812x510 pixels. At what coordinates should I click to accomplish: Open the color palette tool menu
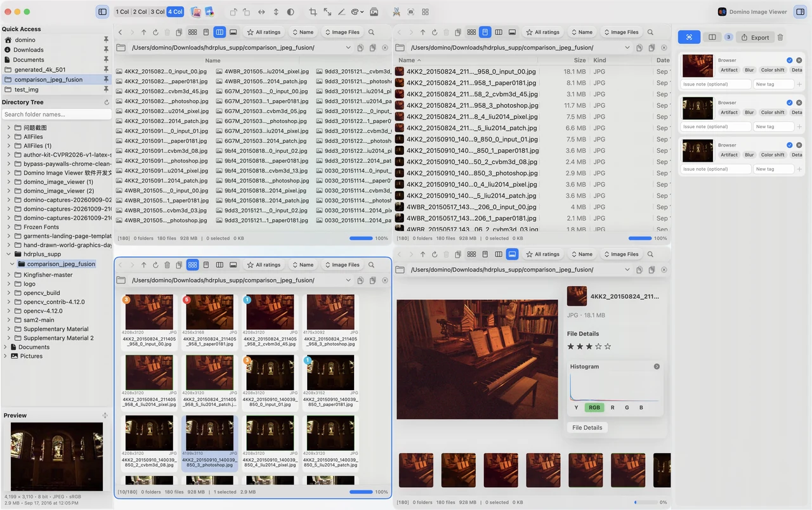(x=357, y=11)
